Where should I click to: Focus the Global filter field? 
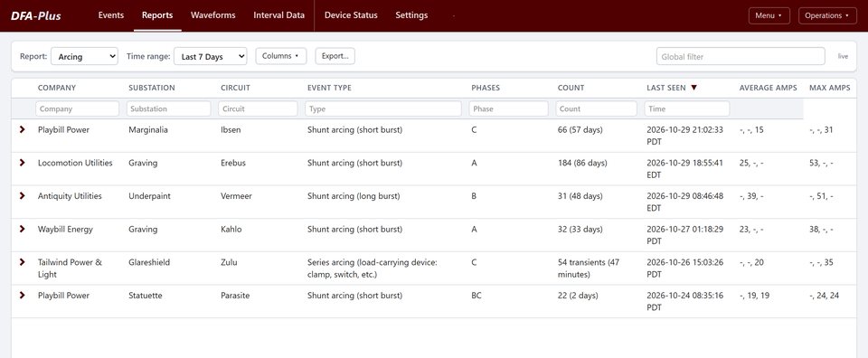point(741,56)
